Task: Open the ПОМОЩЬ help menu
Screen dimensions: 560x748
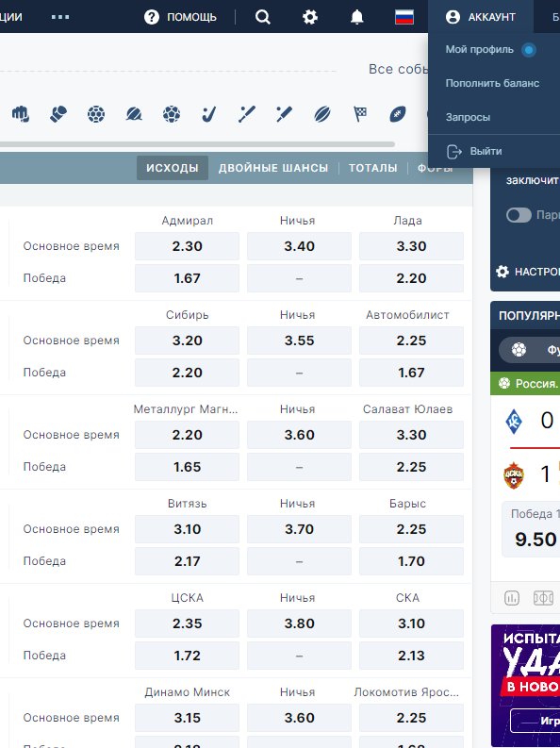Action: [180, 17]
